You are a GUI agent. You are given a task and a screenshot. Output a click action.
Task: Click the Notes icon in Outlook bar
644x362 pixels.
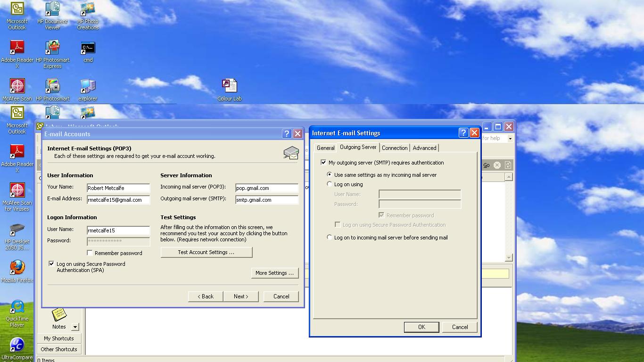click(x=59, y=315)
